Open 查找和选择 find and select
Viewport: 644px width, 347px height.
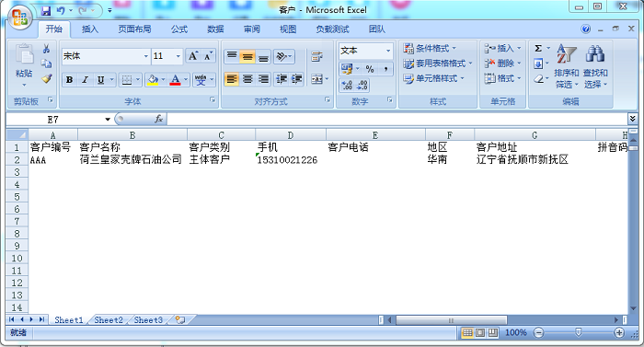[x=595, y=65]
